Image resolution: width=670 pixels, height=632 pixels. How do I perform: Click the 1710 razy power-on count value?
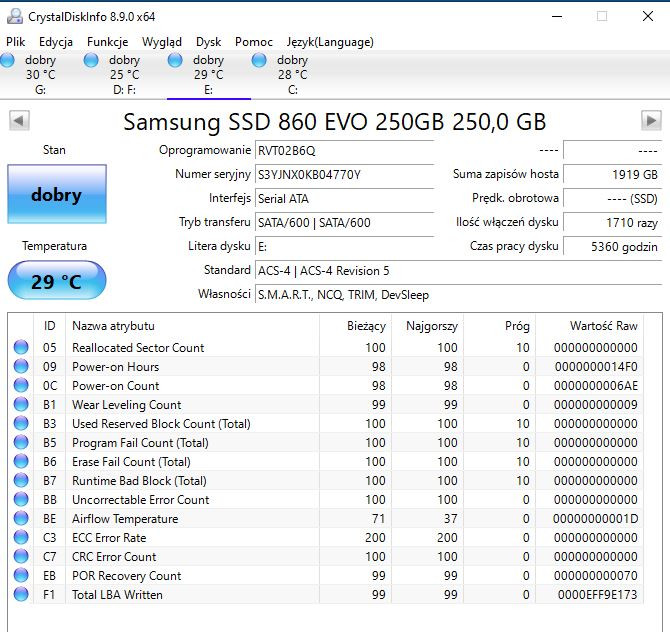pyautogui.click(x=613, y=223)
